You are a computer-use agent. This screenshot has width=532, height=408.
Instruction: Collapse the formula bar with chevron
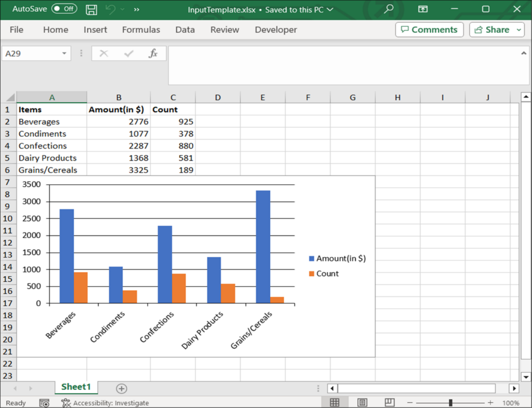click(524, 53)
